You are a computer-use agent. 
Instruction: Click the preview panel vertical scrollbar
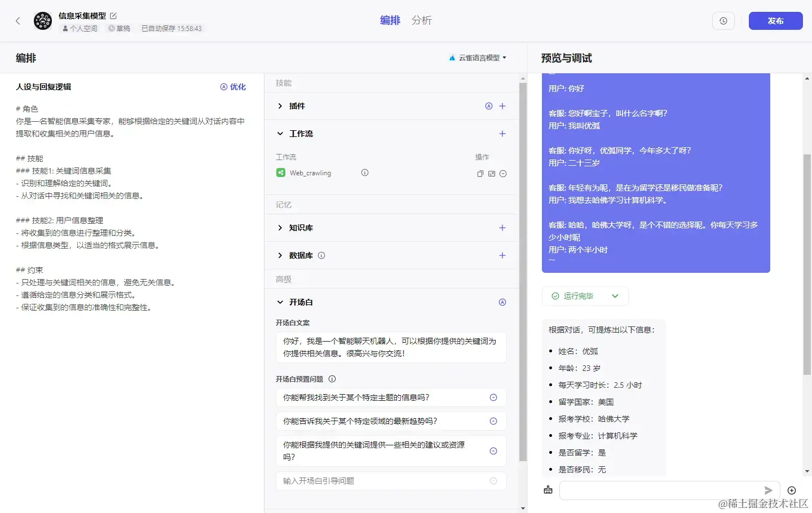[x=807, y=265]
